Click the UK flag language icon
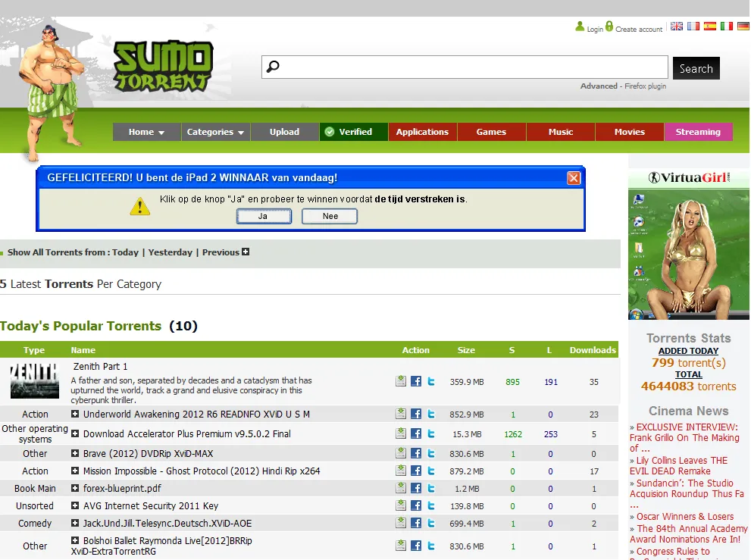The width and height of the screenshot is (751, 560). [677, 26]
